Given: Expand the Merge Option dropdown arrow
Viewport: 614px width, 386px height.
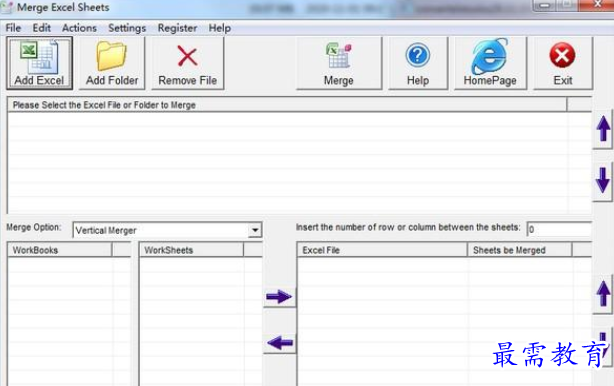Looking at the screenshot, I should click(255, 230).
